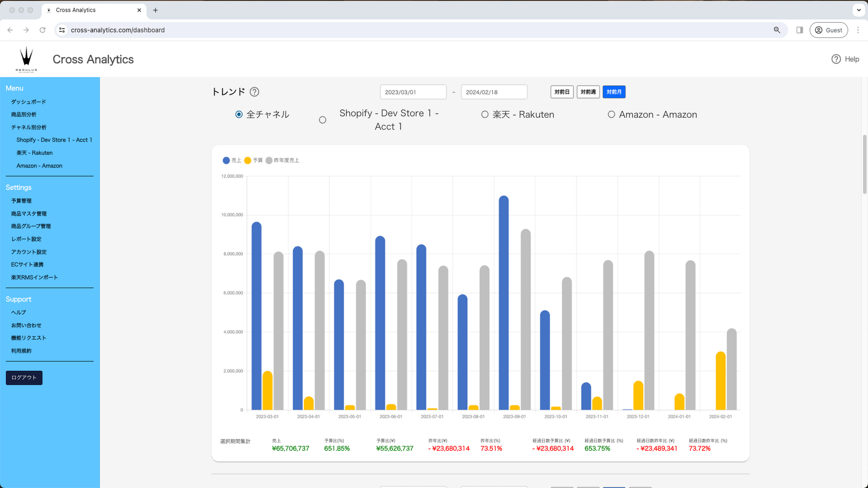Open the end date field 2024/02/18
Screen dimensions: 868x488
[494, 92]
